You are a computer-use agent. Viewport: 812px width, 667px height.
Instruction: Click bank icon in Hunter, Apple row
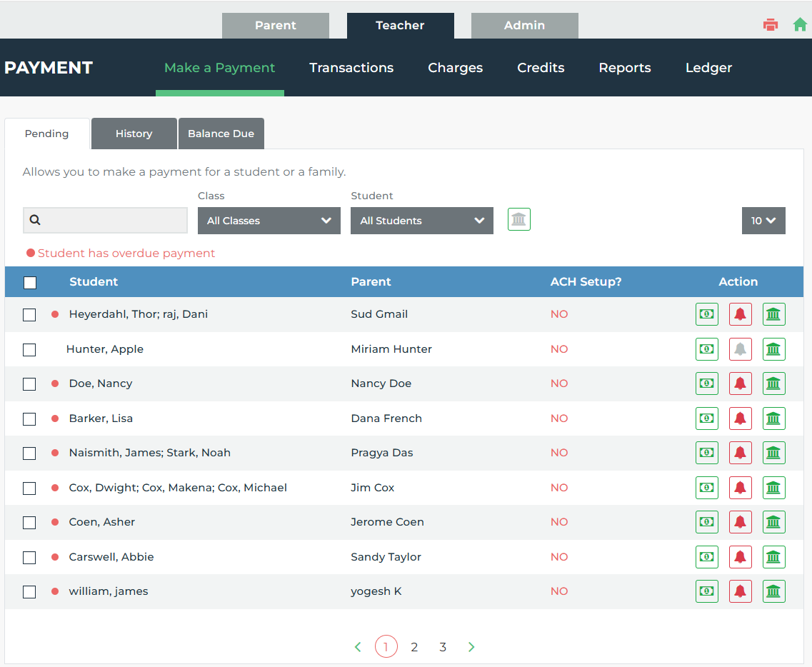click(773, 349)
